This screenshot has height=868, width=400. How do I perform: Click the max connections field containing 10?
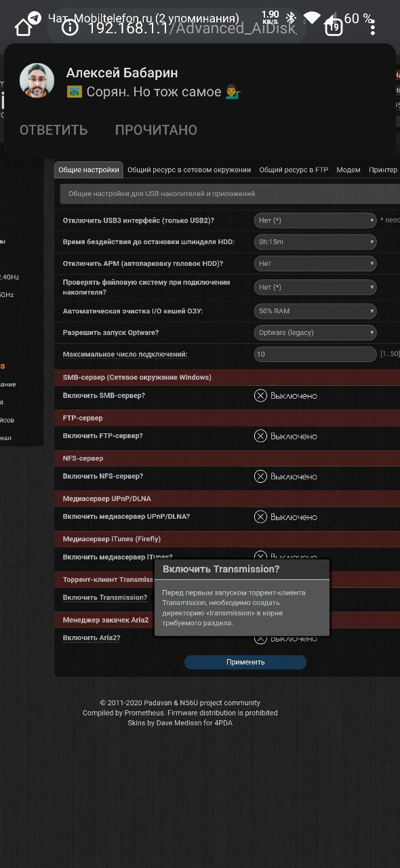tap(315, 354)
